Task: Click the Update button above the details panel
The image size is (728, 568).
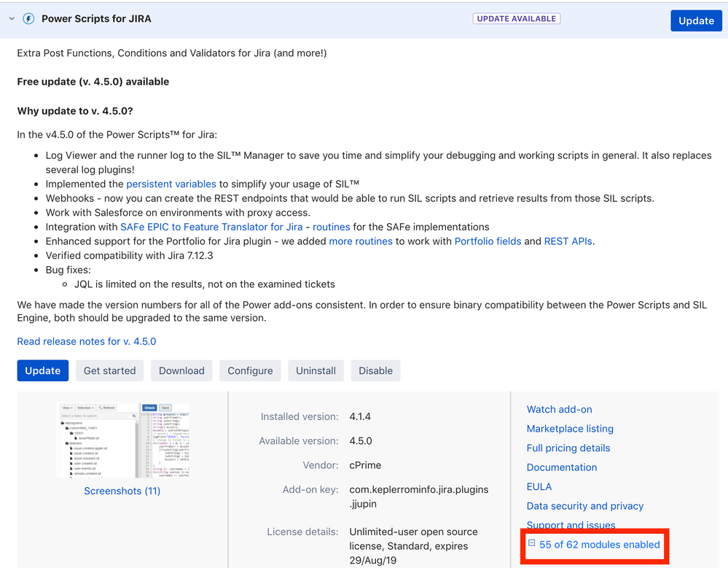Action: [x=43, y=370]
